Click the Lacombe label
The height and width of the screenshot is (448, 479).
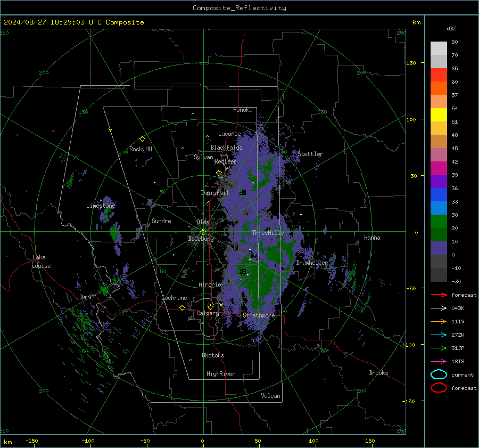(x=229, y=134)
